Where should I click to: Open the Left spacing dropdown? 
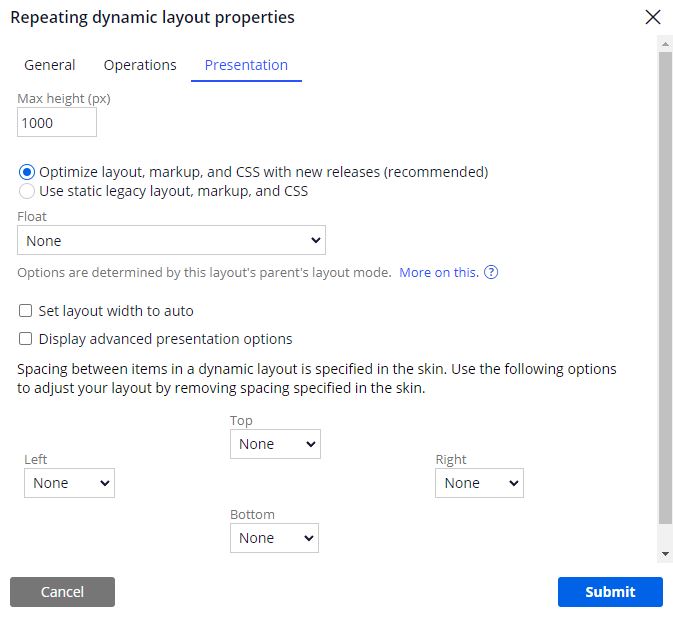pyautogui.click(x=69, y=483)
